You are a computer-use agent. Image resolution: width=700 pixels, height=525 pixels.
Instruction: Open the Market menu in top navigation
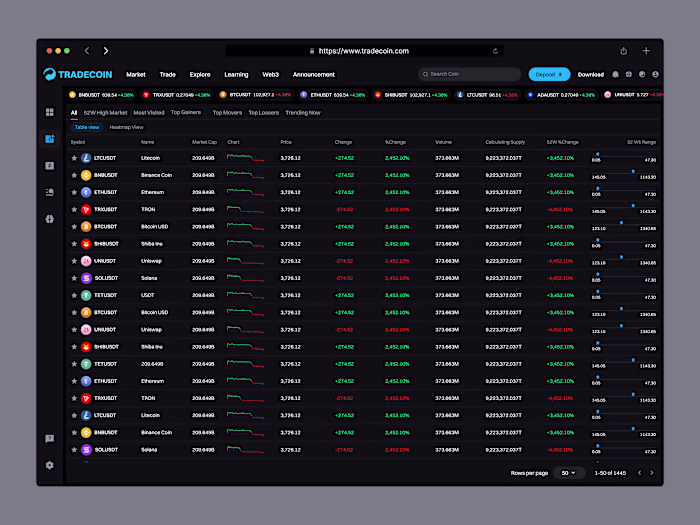point(136,75)
